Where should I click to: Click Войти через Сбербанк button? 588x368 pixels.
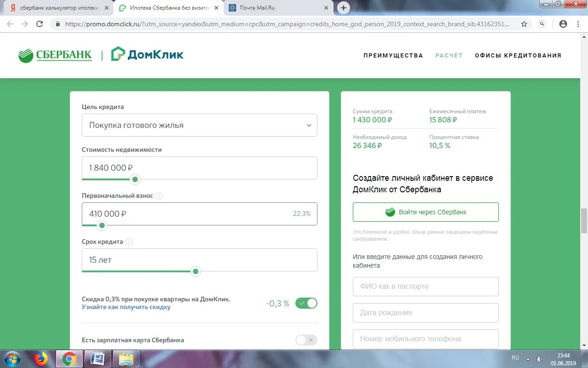point(426,212)
